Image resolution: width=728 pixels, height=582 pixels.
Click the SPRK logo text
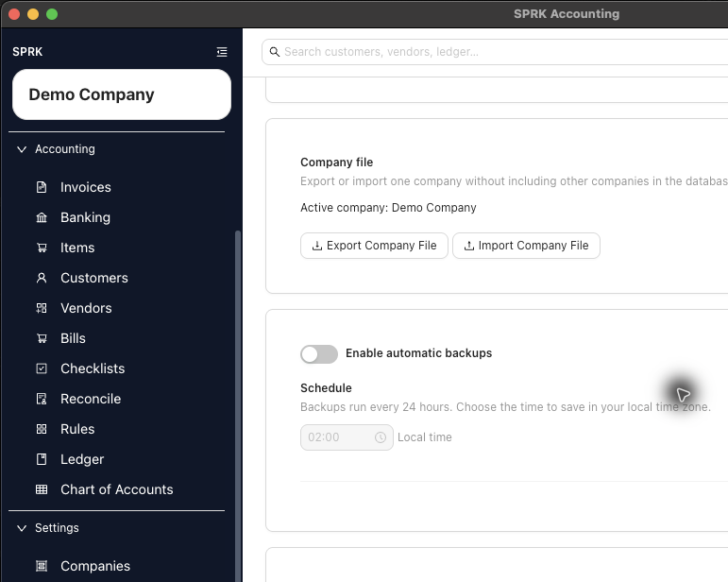click(27, 52)
